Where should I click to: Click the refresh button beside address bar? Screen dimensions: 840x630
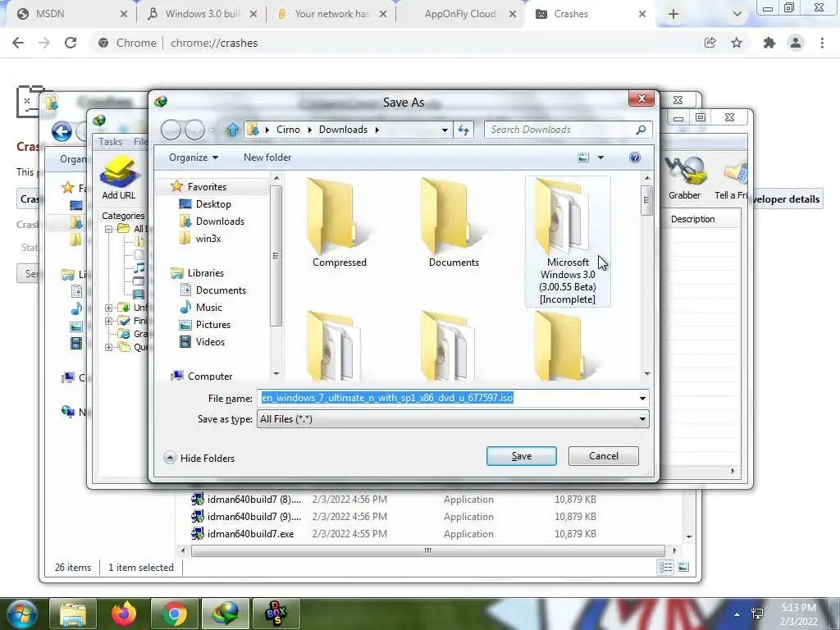[x=463, y=130]
